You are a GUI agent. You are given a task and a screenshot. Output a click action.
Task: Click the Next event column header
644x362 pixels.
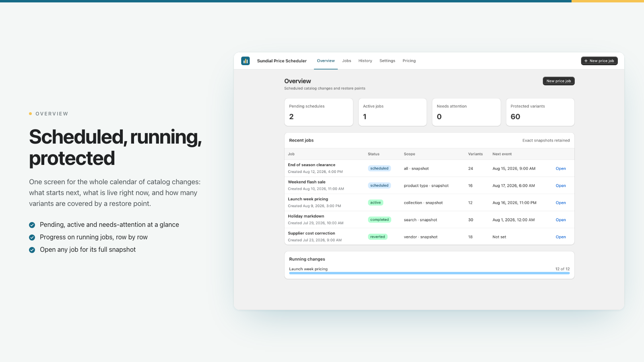(x=502, y=154)
